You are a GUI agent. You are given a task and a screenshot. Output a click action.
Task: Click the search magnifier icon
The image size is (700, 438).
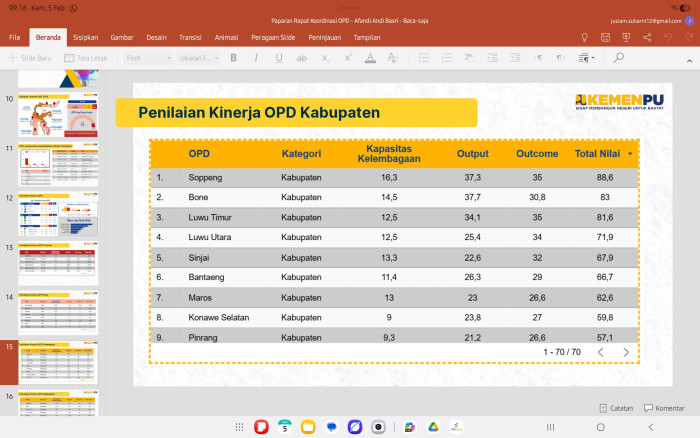click(618, 58)
